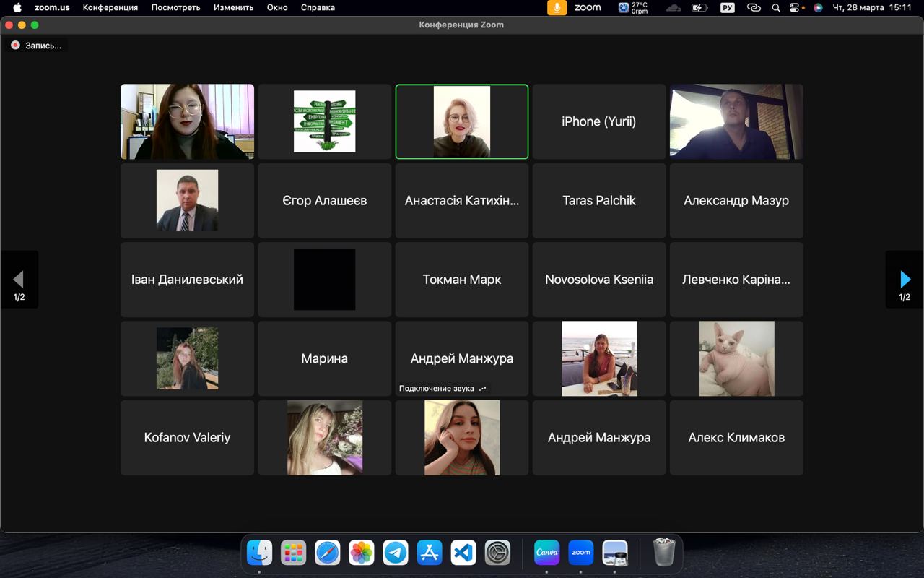Click the red recording indicator icon
Image resolution: width=924 pixels, height=578 pixels.
[15, 45]
